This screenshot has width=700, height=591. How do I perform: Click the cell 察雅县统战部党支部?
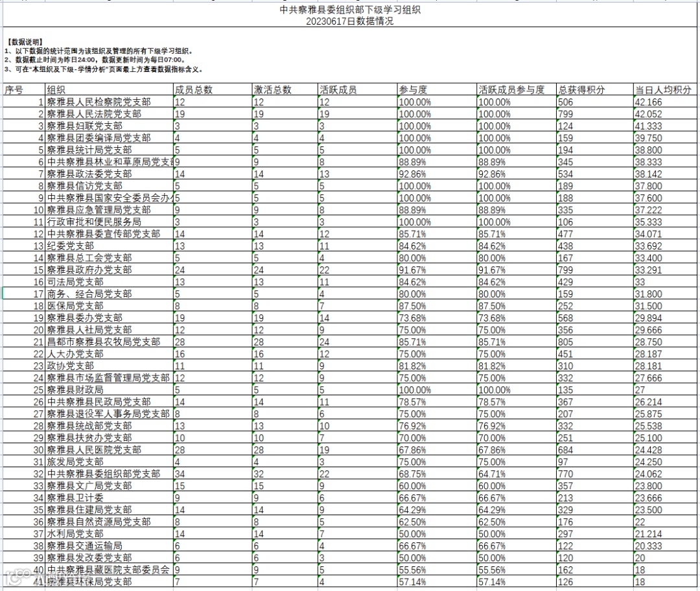pyautogui.click(x=110, y=426)
